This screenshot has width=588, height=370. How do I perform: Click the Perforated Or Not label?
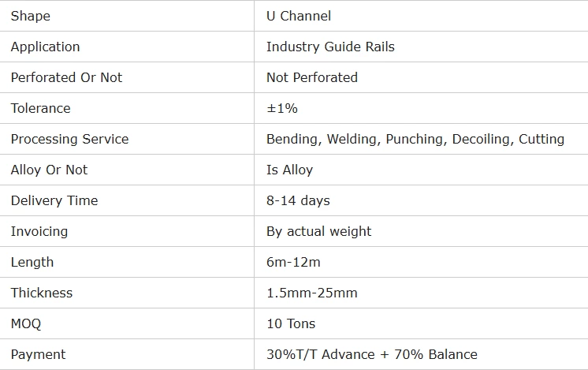pyautogui.click(x=66, y=77)
